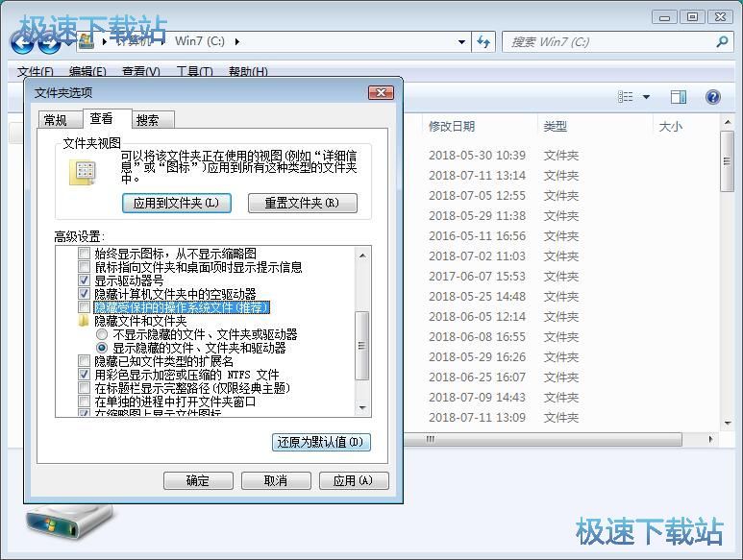
Task: Open the address bar history dropdown
Action: pyautogui.click(x=461, y=42)
